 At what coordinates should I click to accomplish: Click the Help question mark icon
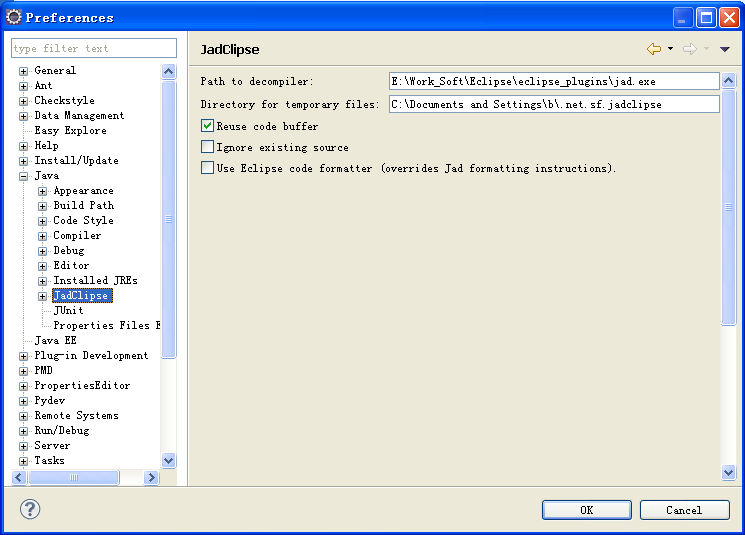point(30,509)
